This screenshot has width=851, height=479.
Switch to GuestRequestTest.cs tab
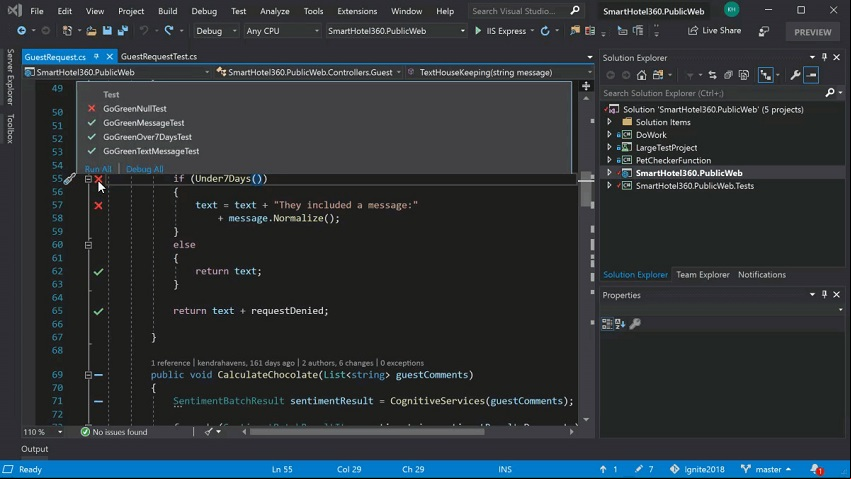click(158, 56)
